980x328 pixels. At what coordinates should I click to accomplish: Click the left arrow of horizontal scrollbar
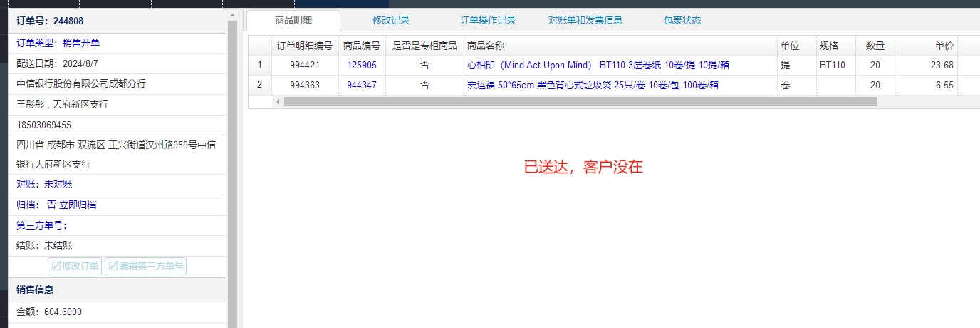point(278,101)
